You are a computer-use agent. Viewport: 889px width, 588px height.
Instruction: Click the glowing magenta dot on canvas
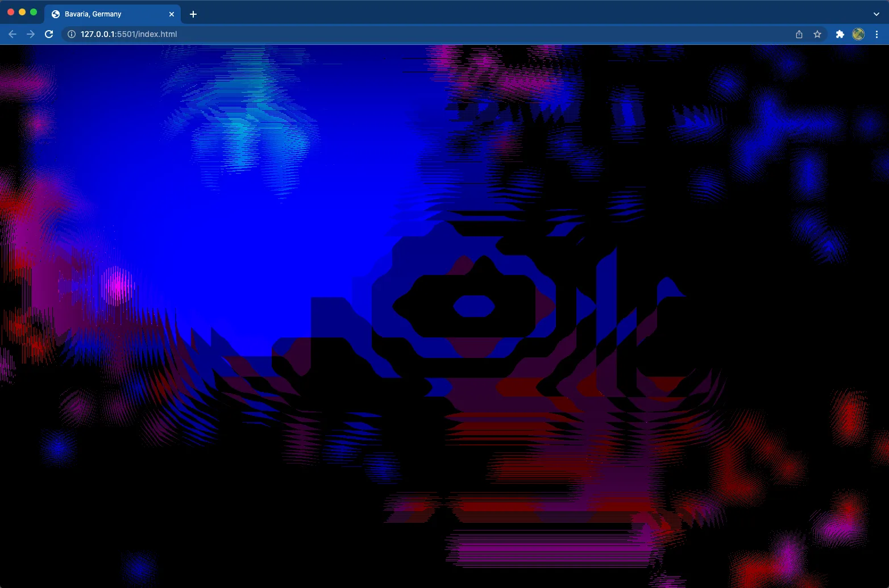(117, 286)
